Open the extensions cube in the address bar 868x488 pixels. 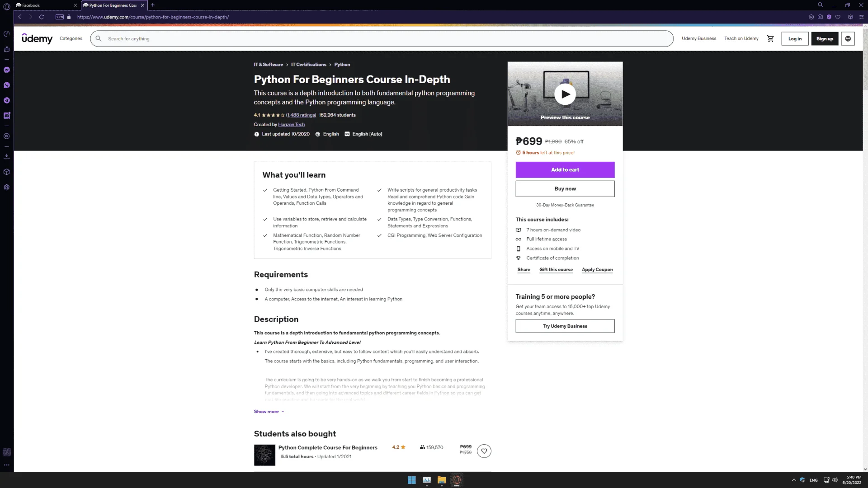850,17
